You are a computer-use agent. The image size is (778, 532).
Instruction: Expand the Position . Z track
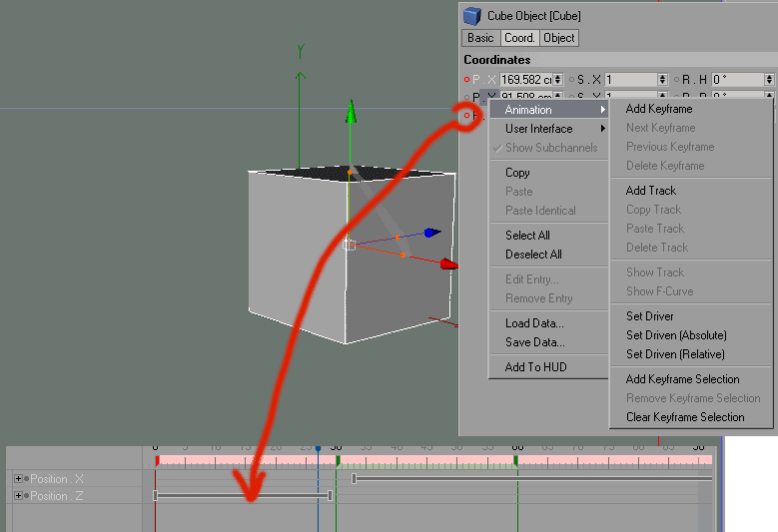click(x=18, y=495)
